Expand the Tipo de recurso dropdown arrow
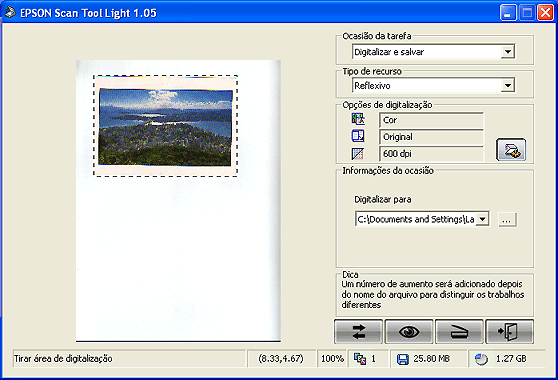Screen dimensions: 558x380 [508, 85]
